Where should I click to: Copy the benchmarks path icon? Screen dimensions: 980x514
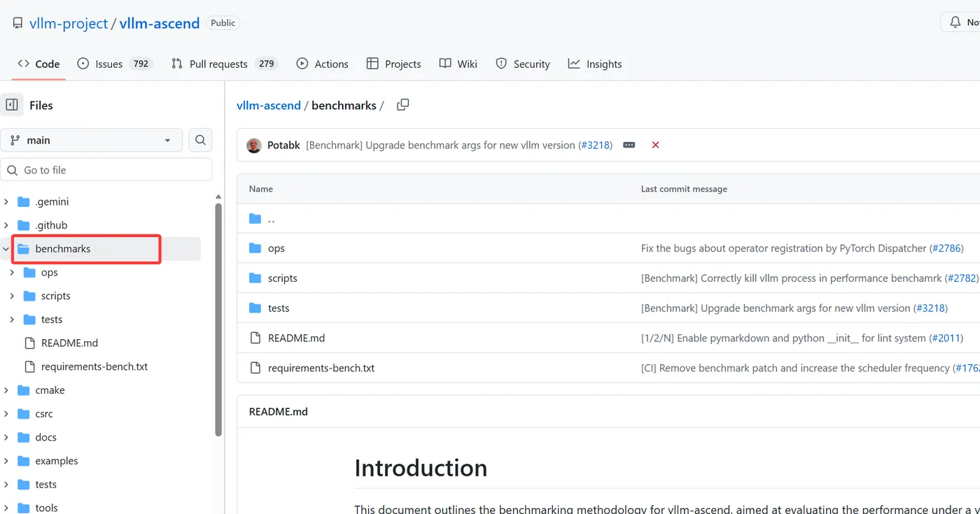point(402,105)
